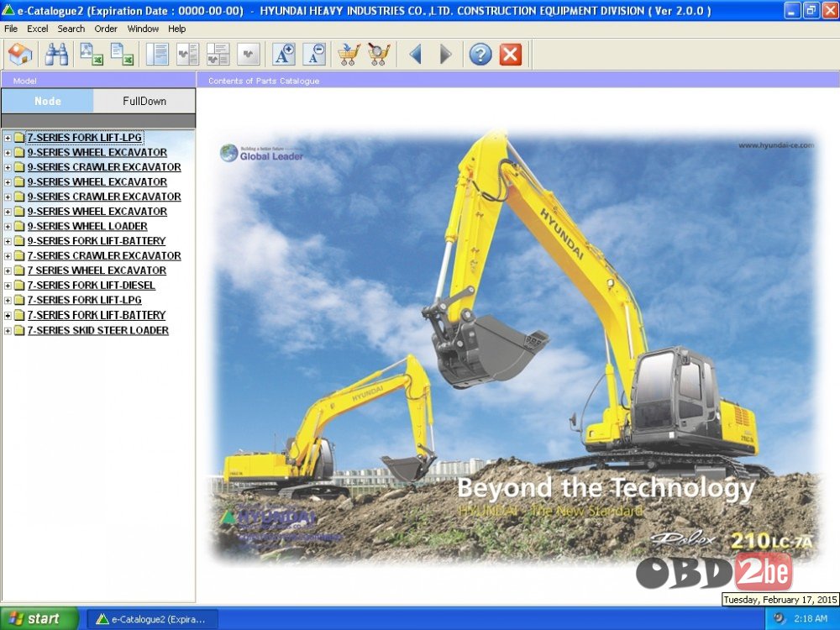Select the 7-SERIES FORK LIFT-DIESEL label
Viewport: 840px width, 630px height.
click(91, 285)
